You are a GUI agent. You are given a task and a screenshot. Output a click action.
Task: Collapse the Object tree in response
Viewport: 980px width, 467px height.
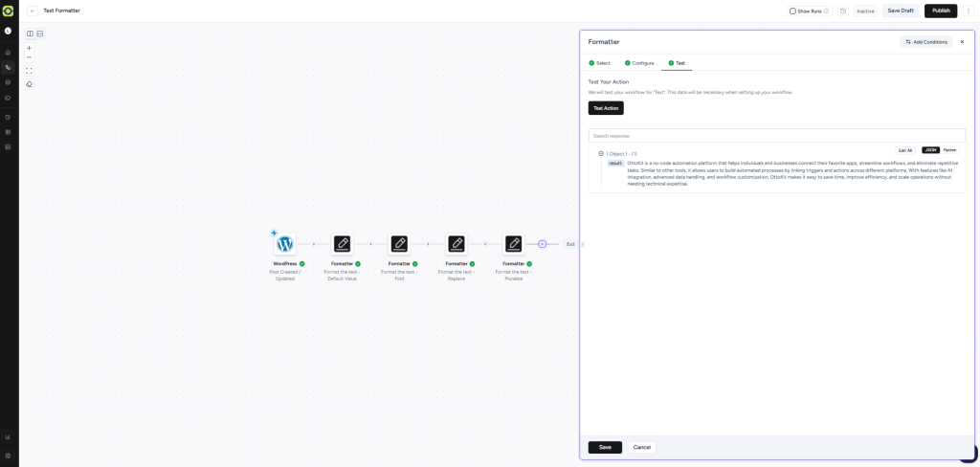[601, 153]
